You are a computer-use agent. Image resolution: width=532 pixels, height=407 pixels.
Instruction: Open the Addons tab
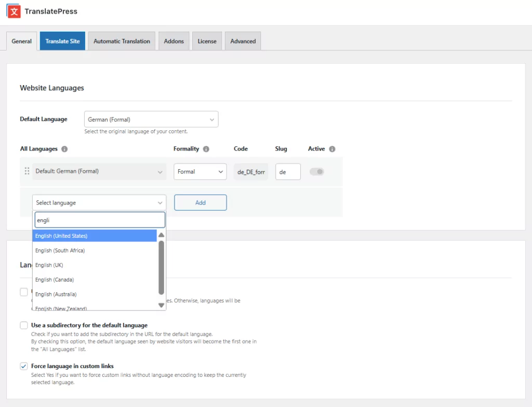174,41
